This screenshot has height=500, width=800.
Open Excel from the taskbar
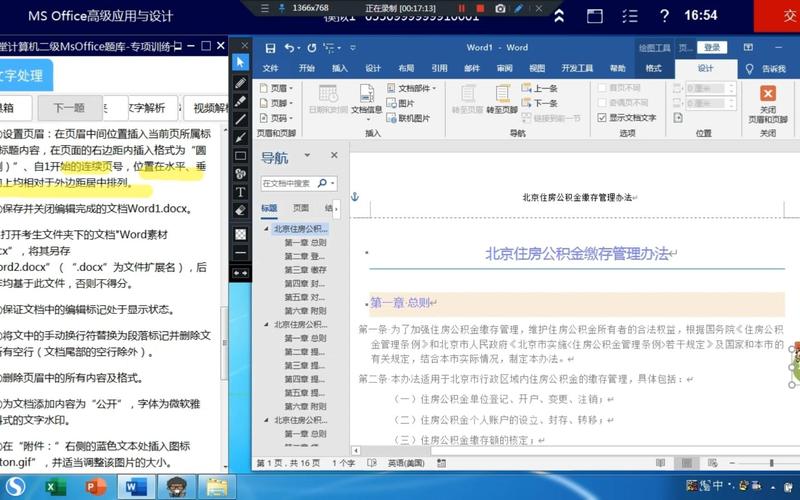pos(55,487)
